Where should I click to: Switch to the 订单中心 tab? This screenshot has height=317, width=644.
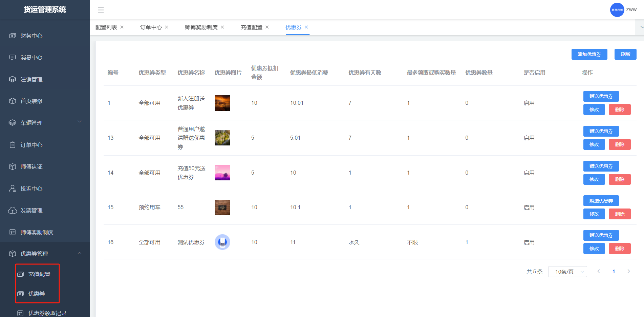151,27
